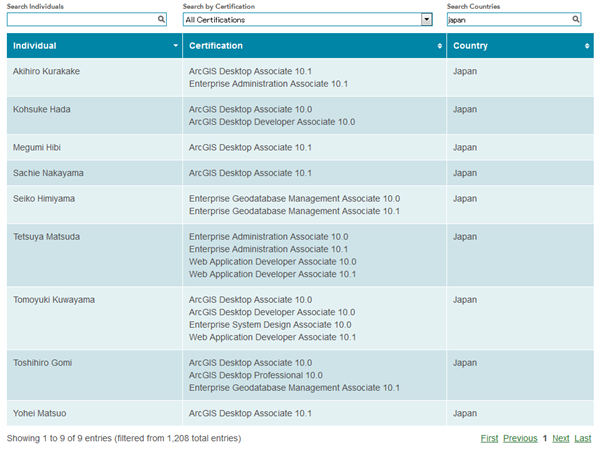The height and width of the screenshot is (450, 600).
Task: Click the Search Individuals label
Action: tap(35, 7)
